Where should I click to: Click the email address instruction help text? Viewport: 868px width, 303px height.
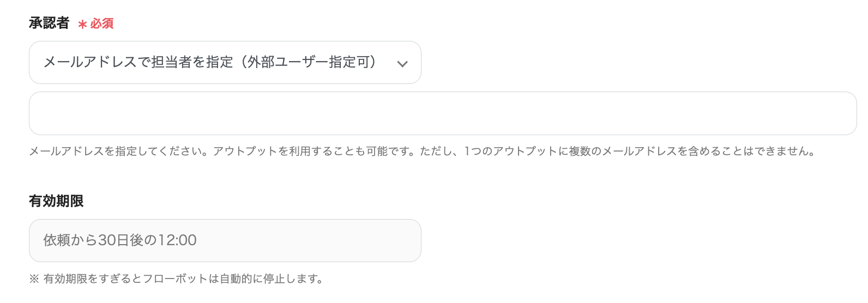coord(422,151)
